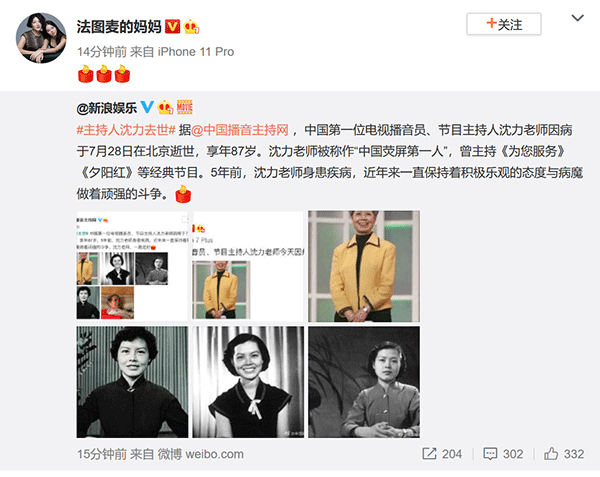600x477 pixels.
Task: Open the screenshot collage thumbnail image
Action: point(132,266)
